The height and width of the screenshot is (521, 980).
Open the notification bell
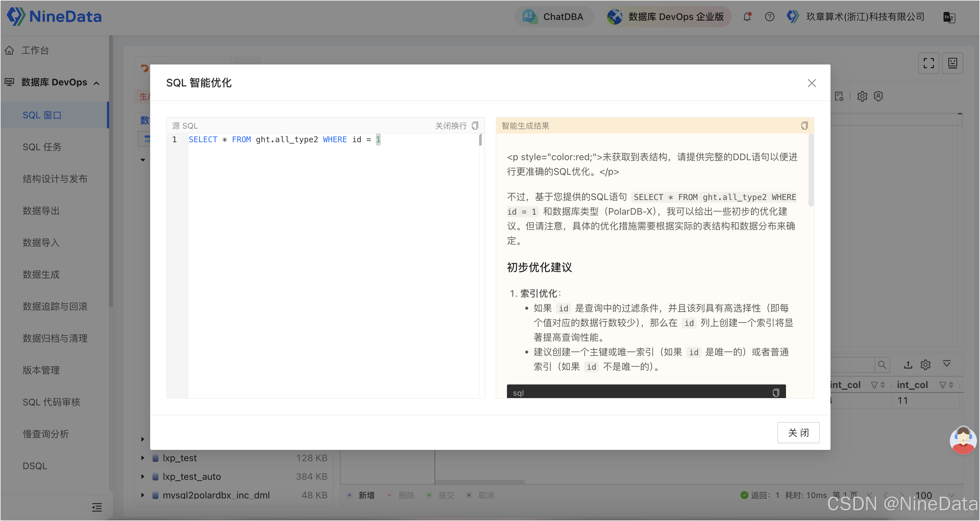tap(747, 17)
